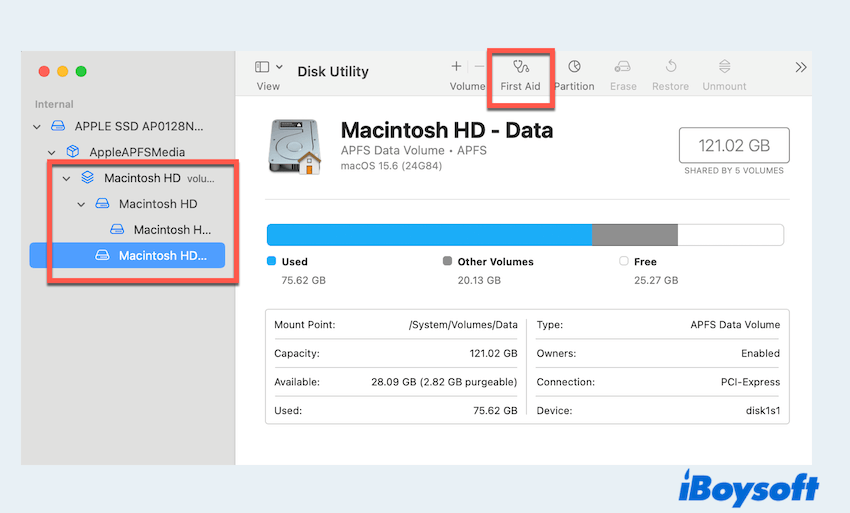Collapse the AppleAPFSMedia container
850x513 pixels.
click(51, 153)
